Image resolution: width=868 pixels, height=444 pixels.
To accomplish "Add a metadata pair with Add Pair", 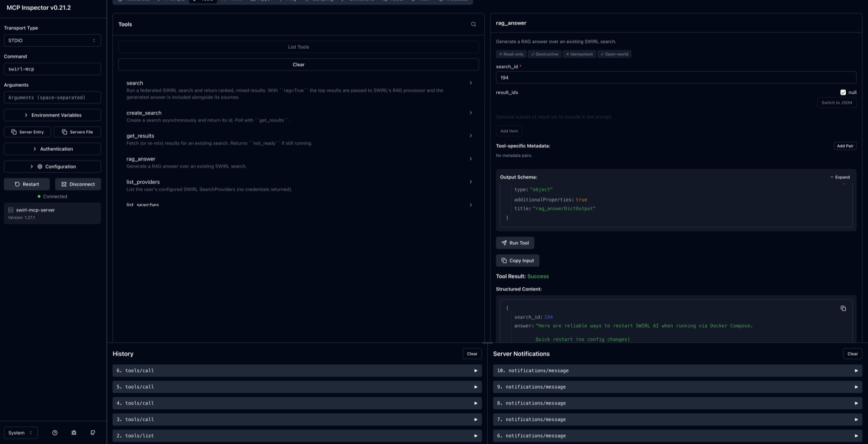I will (845, 146).
